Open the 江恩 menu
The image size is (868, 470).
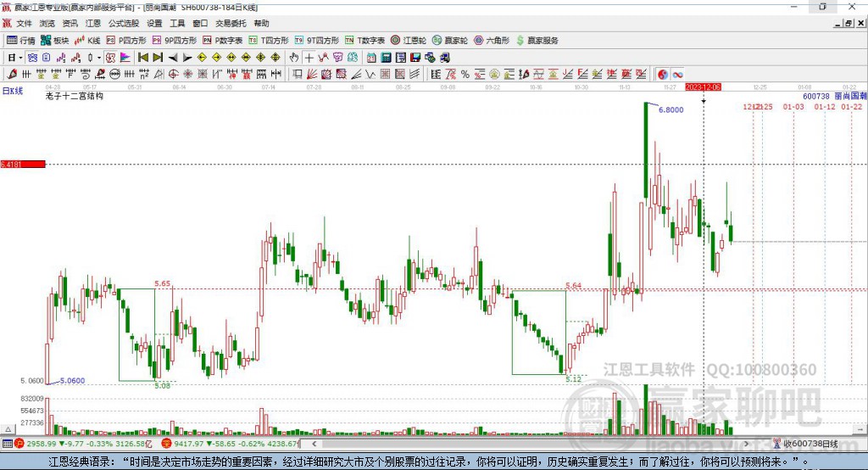[x=93, y=23]
